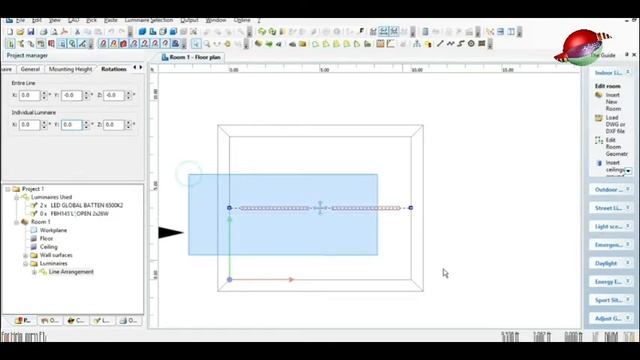Click Entire Line X rotation field

point(29,95)
